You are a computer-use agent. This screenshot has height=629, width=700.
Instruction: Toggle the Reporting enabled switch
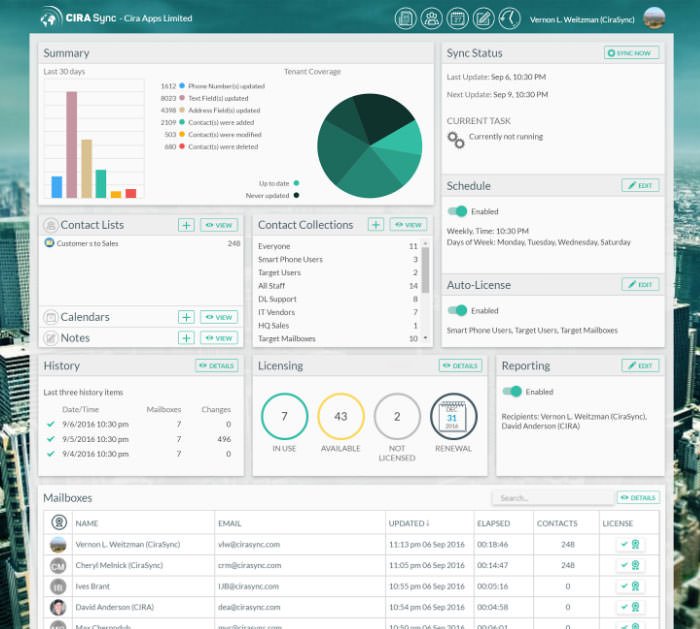tap(512, 392)
